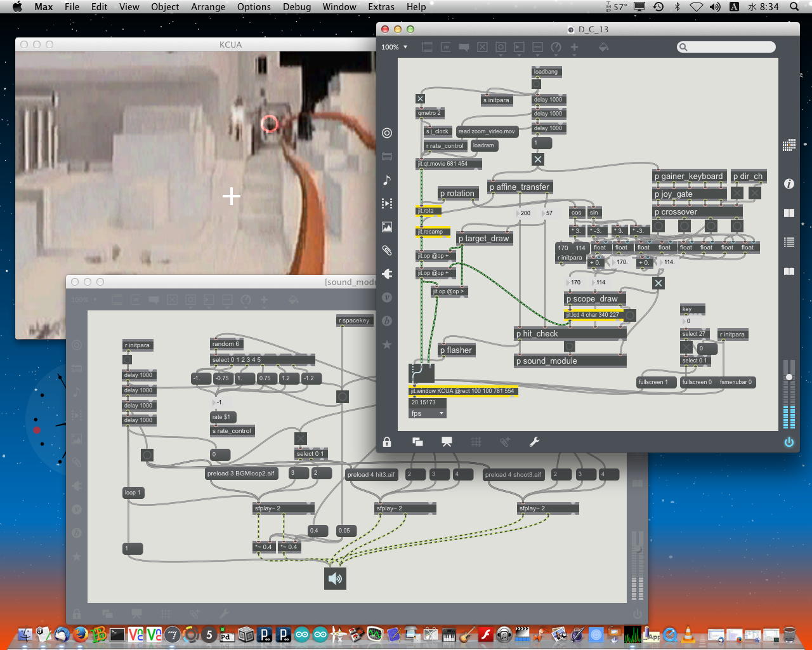The image size is (812, 650).
Task: Toggle the box above select 0 1 in sound_module
Action: pos(301,439)
